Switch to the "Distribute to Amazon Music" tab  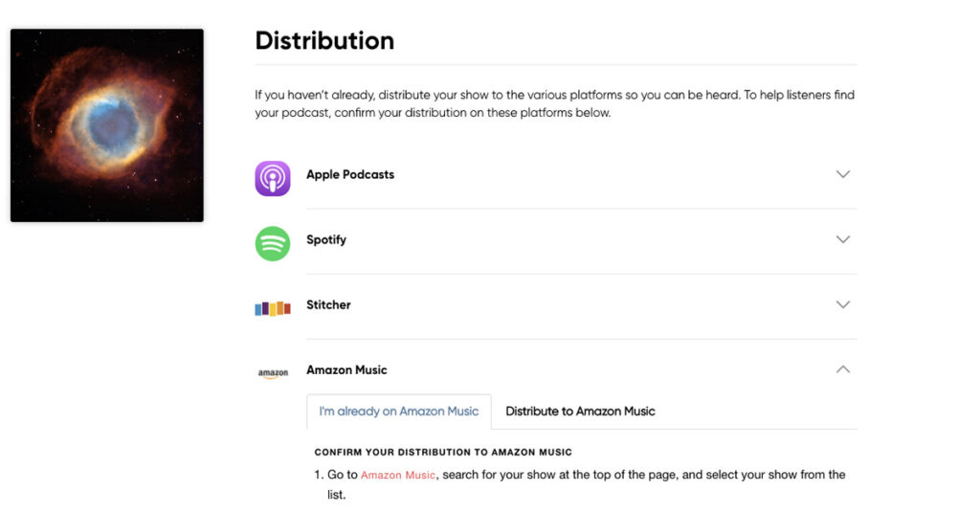click(580, 412)
